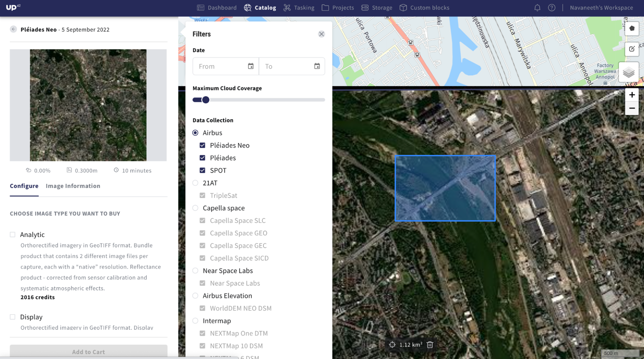Open the map layers switcher icon

(629, 72)
